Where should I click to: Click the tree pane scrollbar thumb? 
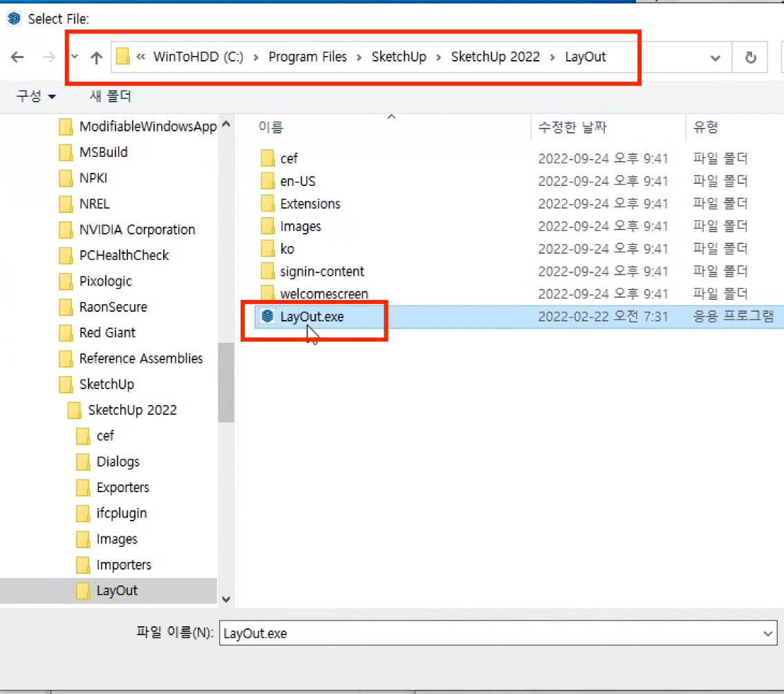(x=226, y=382)
